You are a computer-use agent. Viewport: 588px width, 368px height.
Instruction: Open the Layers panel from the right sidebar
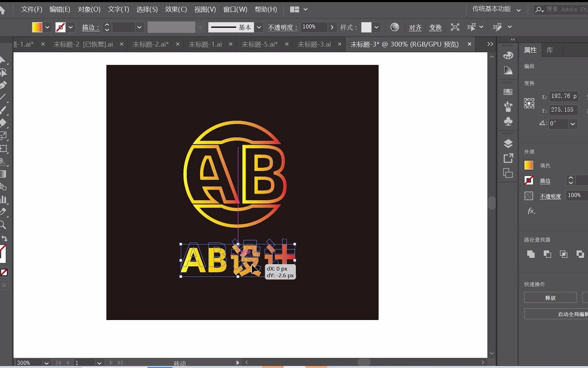508,143
